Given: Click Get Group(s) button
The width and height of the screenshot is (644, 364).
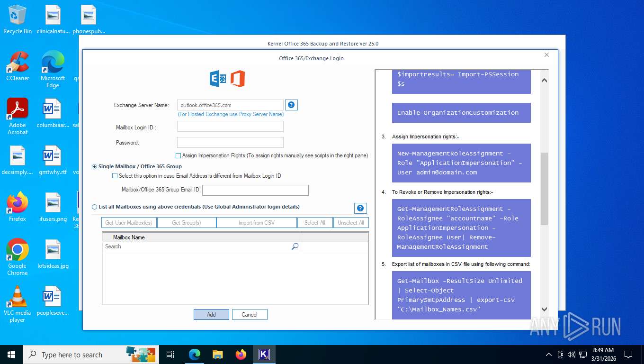Looking at the screenshot, I should pyautogui.click(x=187, y=223).
